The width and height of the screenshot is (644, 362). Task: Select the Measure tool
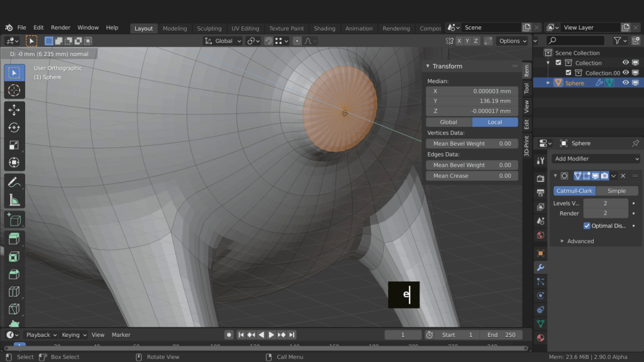[14, 200]
